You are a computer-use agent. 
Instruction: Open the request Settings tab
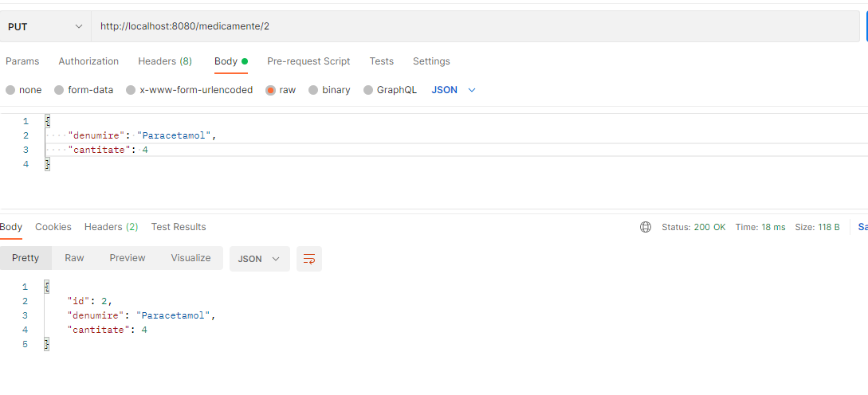[x=431, y=61]
